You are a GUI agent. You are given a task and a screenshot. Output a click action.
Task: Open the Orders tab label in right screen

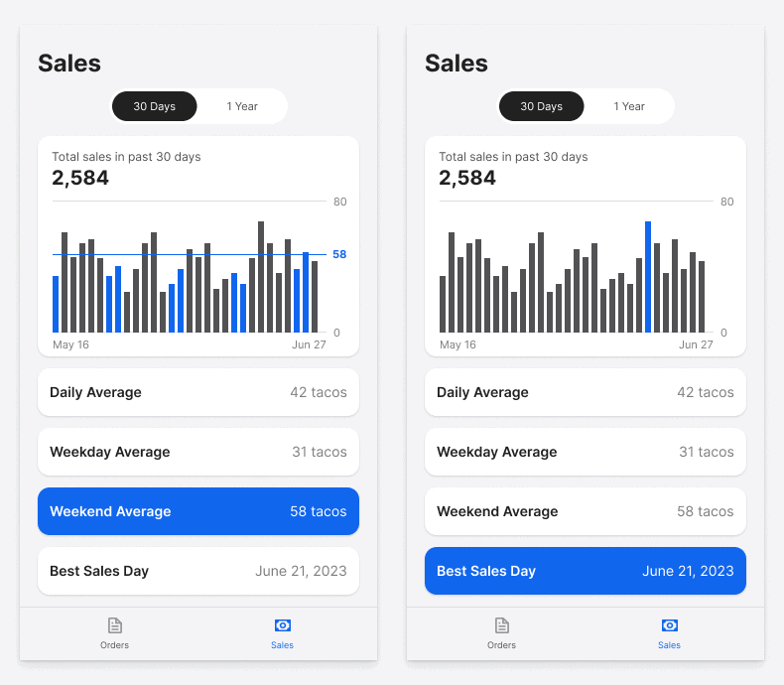501,645
